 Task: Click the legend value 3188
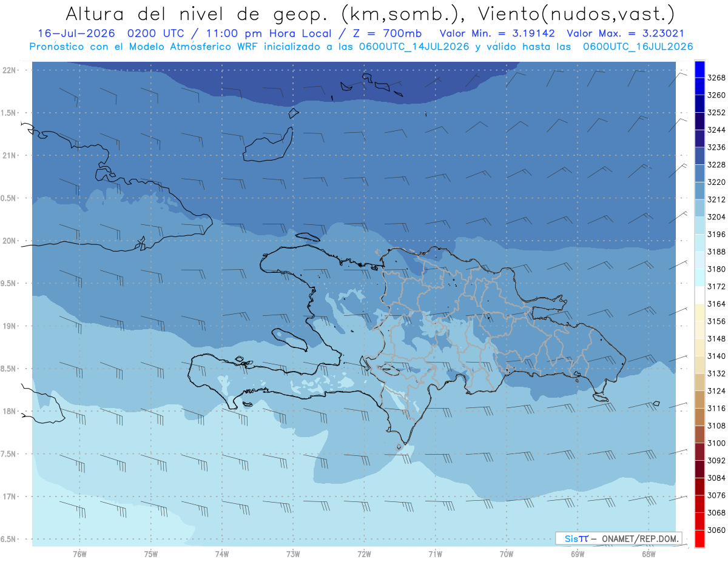[x=716, y=252]
